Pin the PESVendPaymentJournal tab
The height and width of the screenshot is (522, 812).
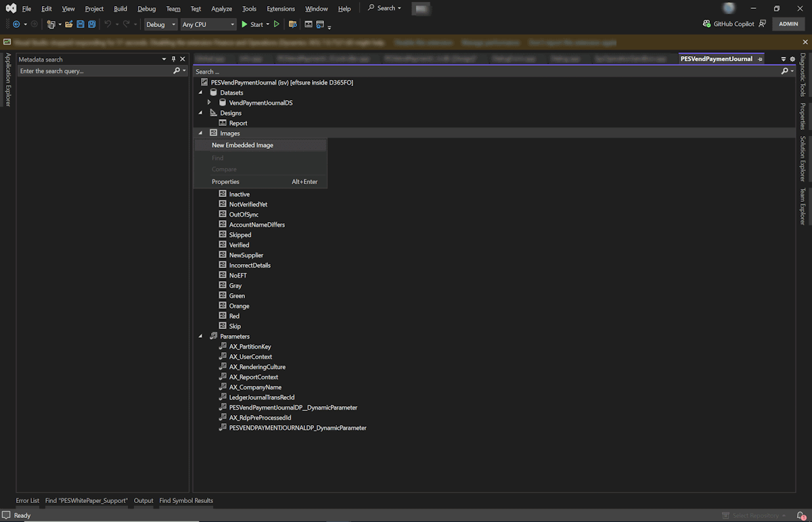(x=760, y=59)
